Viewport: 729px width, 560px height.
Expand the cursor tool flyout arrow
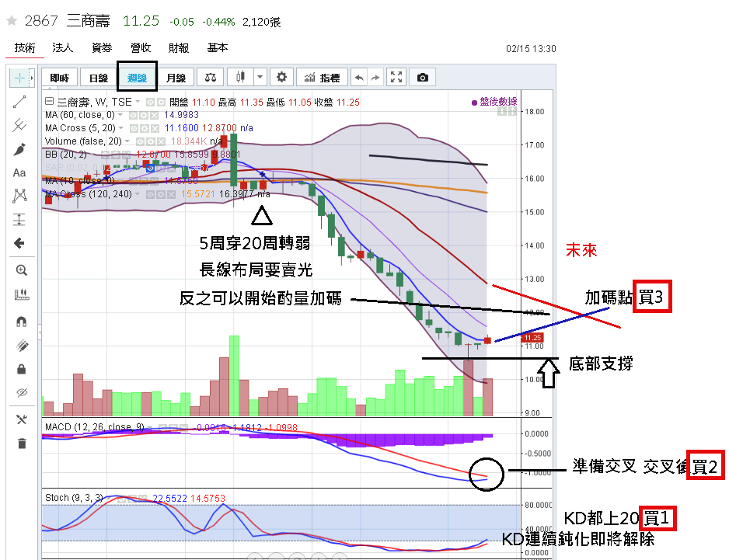pyautogui.click(x=32, y=78)
